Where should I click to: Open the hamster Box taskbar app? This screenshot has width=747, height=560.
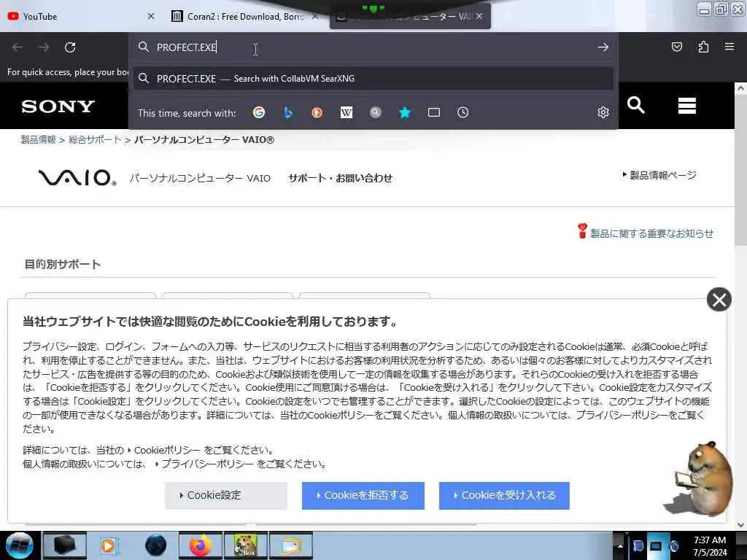245,545
